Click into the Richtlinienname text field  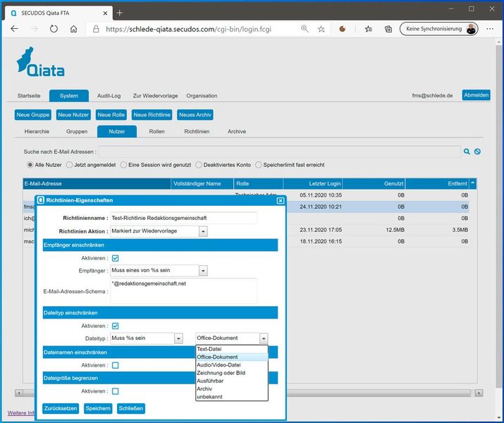[183, 218]
